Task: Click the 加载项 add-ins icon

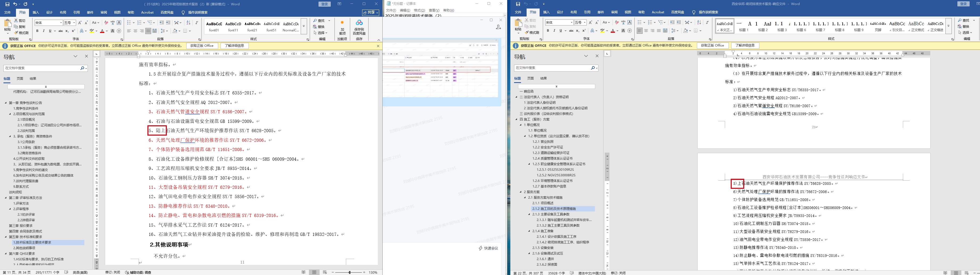Action: pos(342,27)
